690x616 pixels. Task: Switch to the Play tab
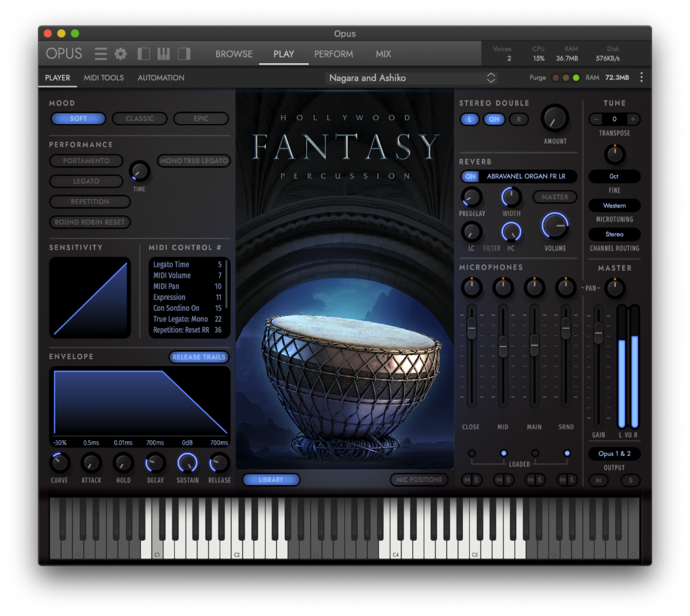[283, 54]
